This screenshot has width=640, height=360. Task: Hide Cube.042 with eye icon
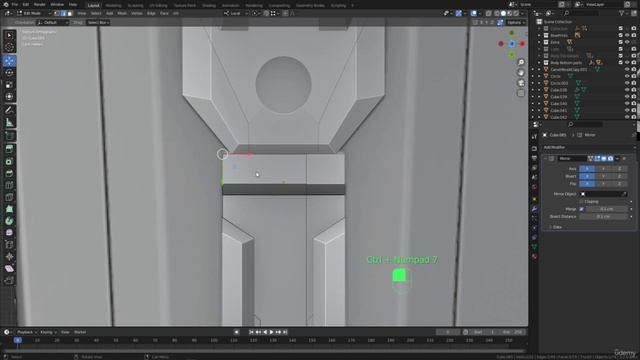[627, 117]
